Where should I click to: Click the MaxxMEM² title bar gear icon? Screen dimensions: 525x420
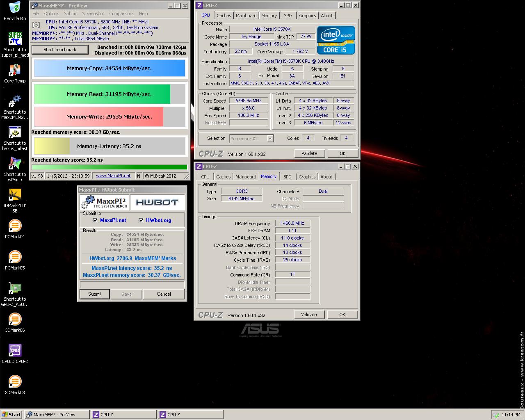[x=34, y=5]
